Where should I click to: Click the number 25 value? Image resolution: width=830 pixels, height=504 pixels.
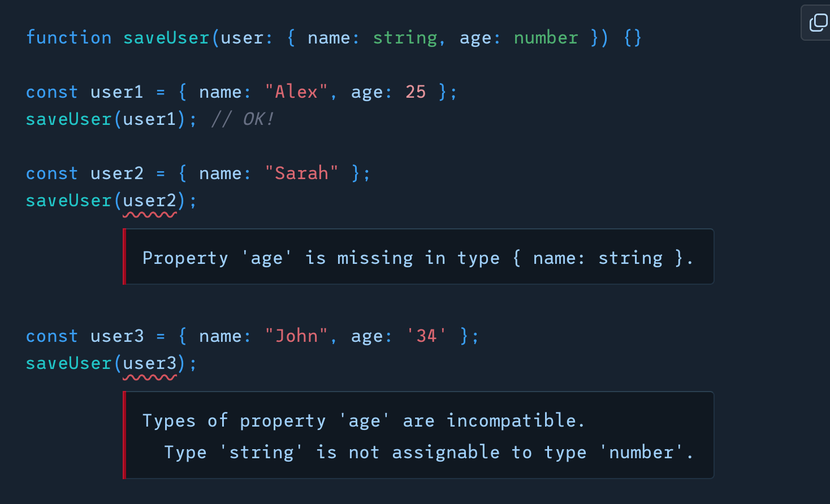[416, 92]
